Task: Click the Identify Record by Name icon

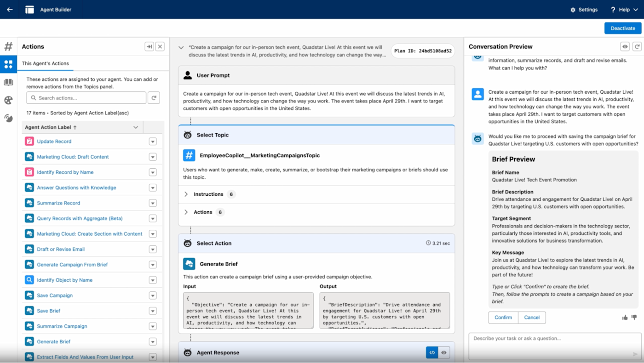Action: [x=29, y=172]
